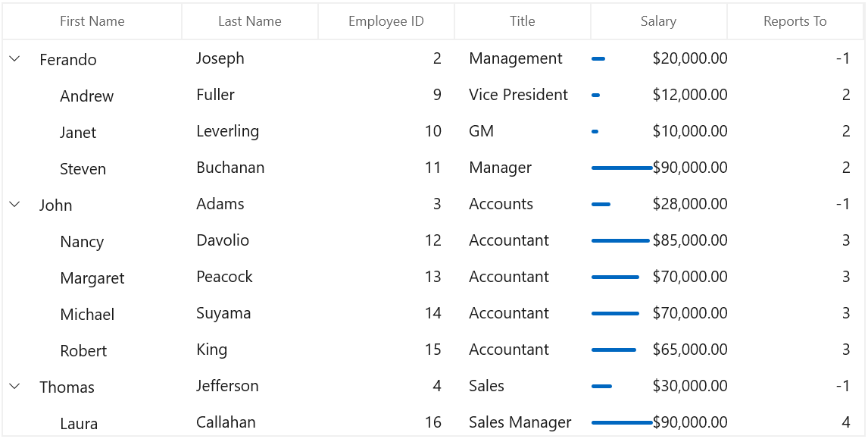Click salary value $10,000.00
This screenshot has width=868, height=439.
690,131
